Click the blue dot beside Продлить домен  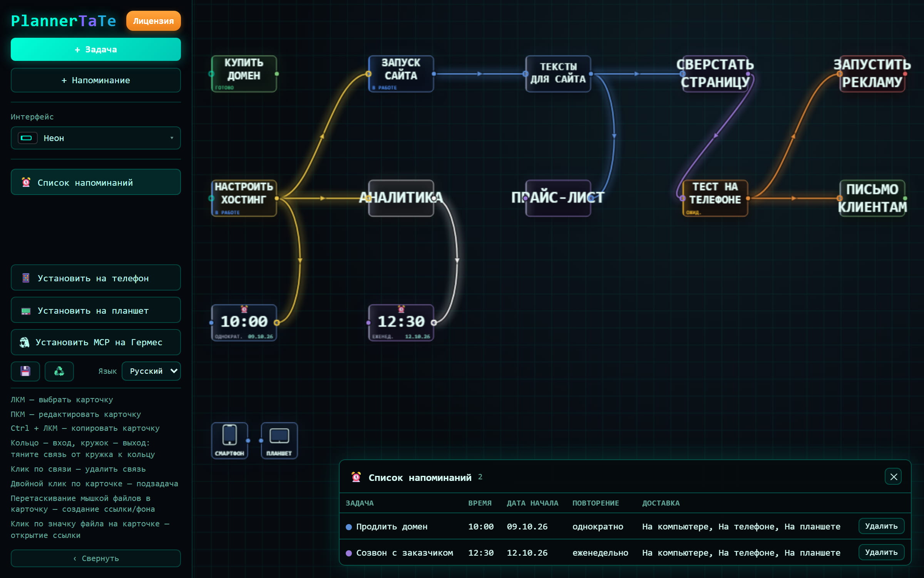tap(349, 527)
